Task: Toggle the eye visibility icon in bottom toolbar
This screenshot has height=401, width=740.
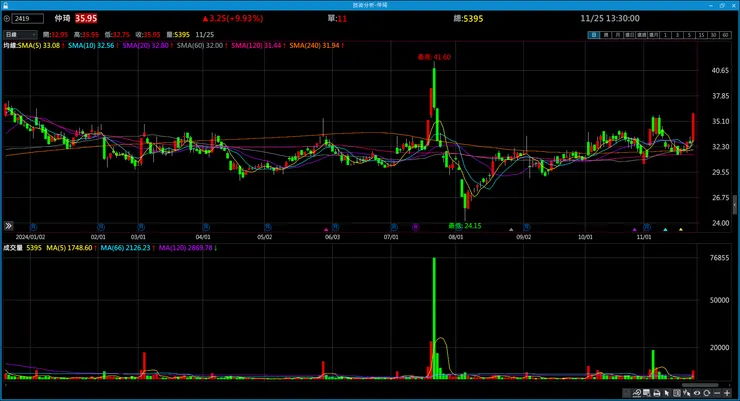Action: click(x=697, y=393)
